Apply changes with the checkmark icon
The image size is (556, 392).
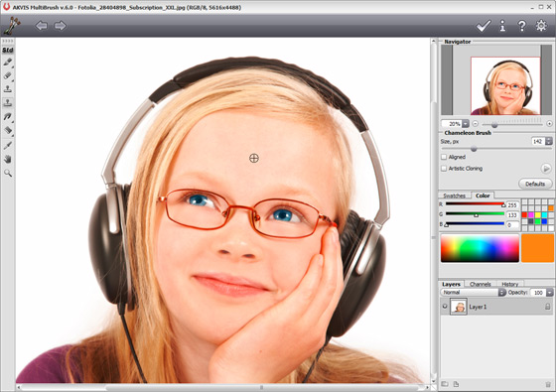click(x=484, y=26)
